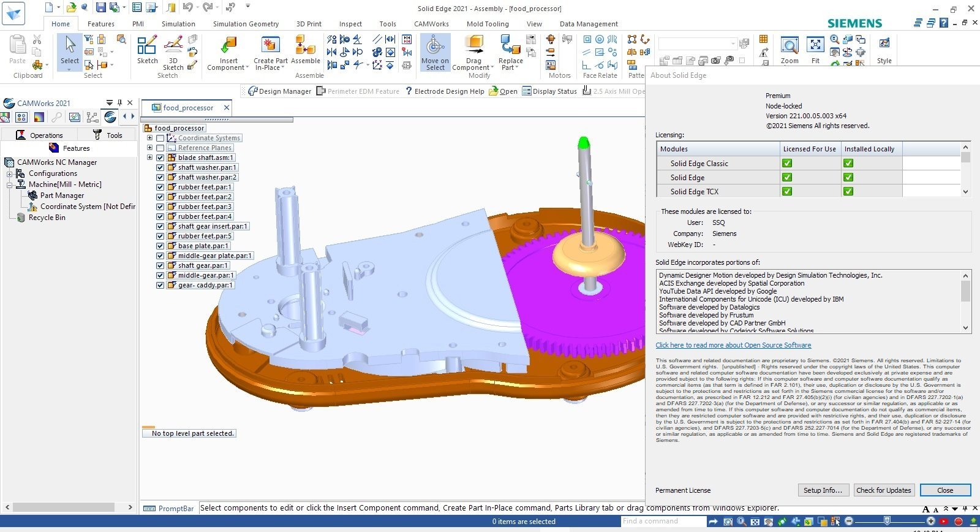980x532 pixels.
Task: Toggle rubber feet.par:1 checkbox
Action: click(160, 187)
